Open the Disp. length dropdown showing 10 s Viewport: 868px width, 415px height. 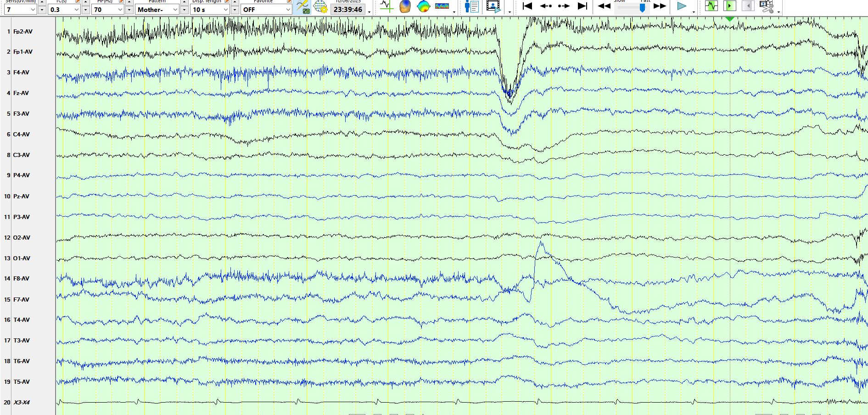coord(210,9)
